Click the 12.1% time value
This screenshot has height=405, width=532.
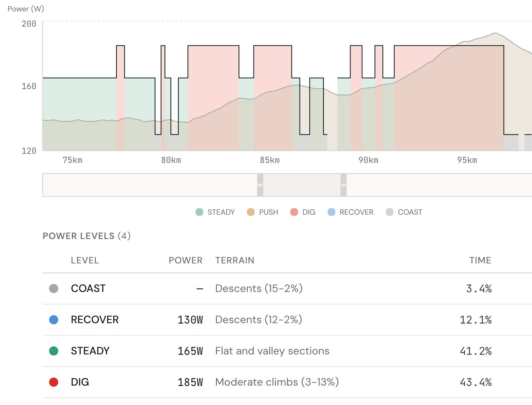(476, 320)
